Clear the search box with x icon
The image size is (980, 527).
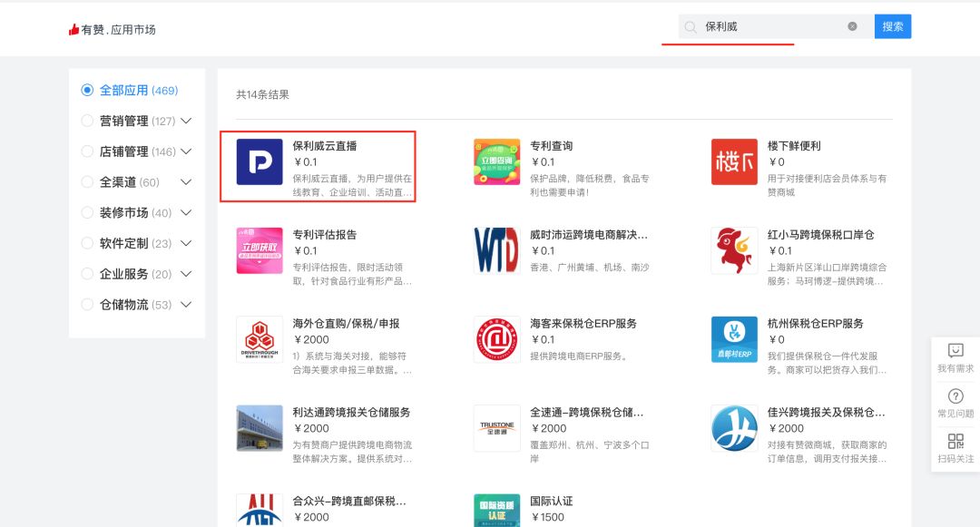coord(852,26)
